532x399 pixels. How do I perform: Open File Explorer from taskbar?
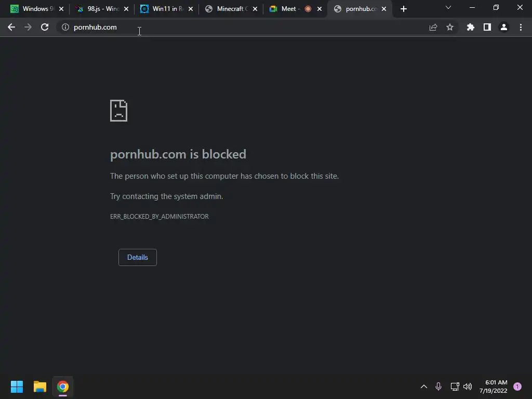(x=39, y=387)
